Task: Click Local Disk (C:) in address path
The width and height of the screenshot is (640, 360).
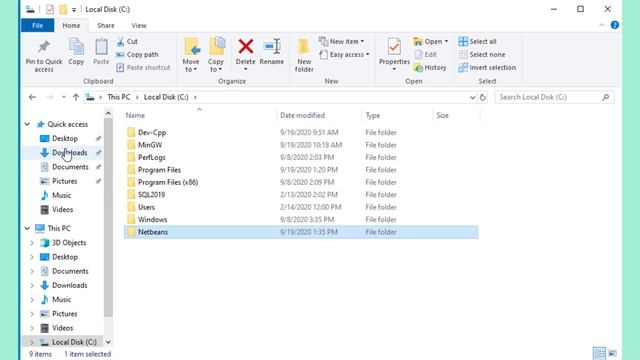Action: pyautogui.click(x=166, y=97)
